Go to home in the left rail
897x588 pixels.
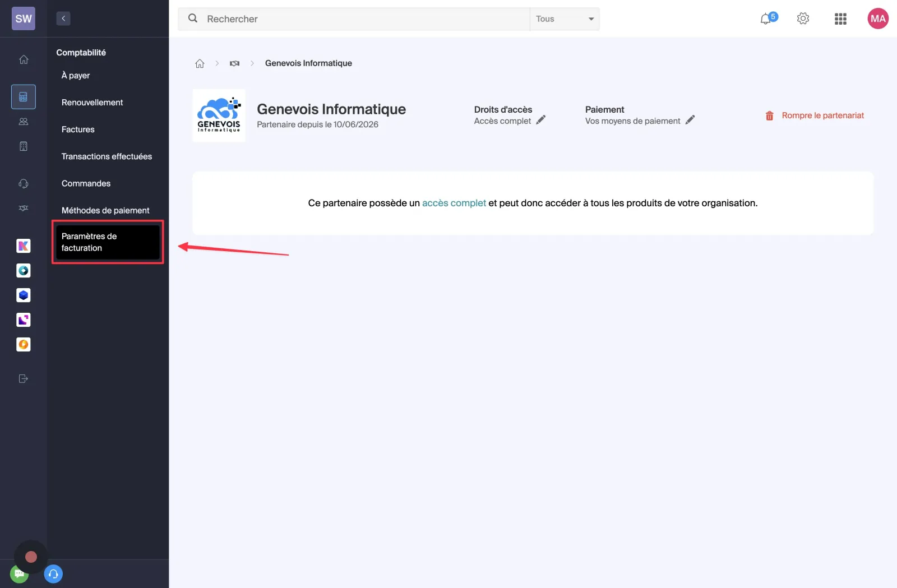[24, 59]
